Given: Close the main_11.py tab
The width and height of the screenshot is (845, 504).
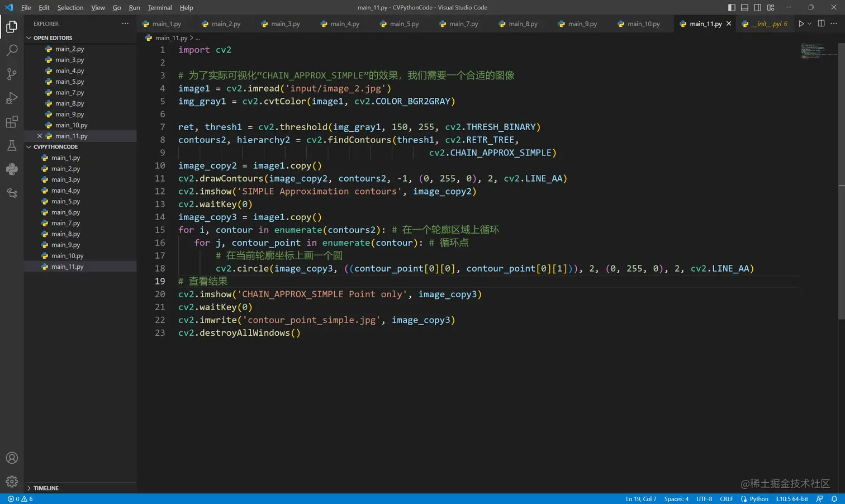Looking at the screenshot, I should [x=729, y=23].
